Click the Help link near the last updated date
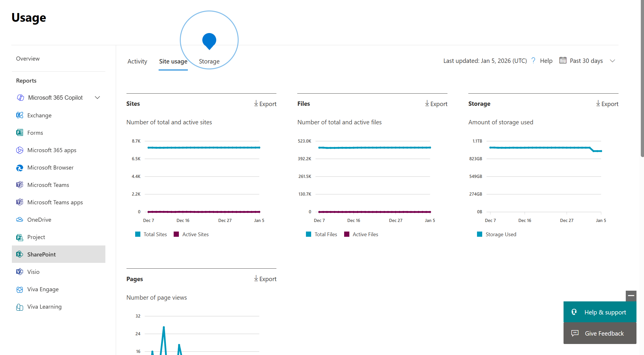The height and width of the screenshot is (355, 644). pyautogui.click(x=546, y=61)
